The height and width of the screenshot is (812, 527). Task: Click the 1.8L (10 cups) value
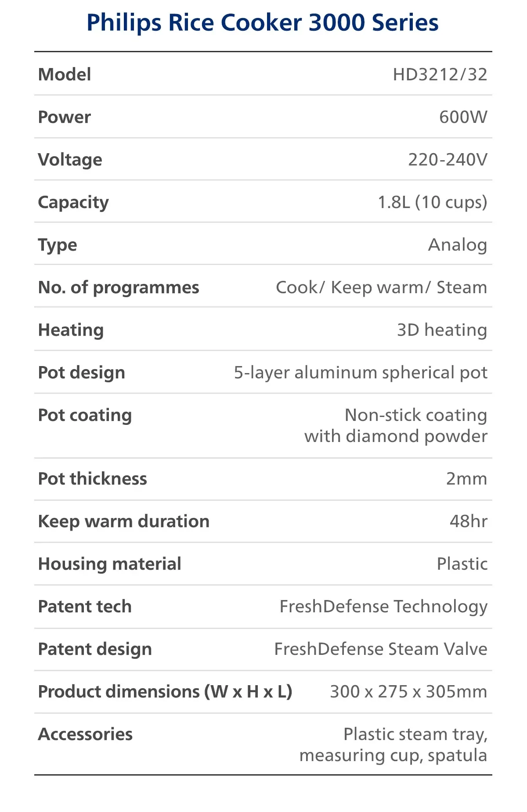432,202
